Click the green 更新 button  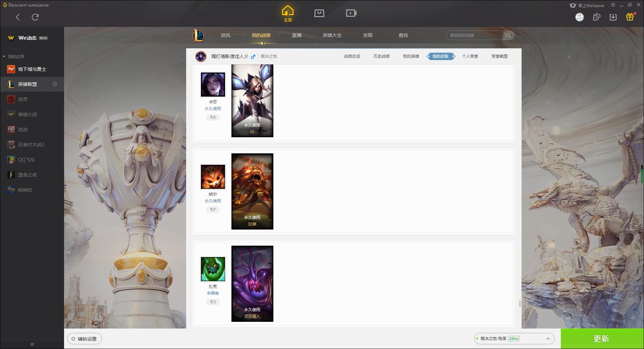[602, 339]
